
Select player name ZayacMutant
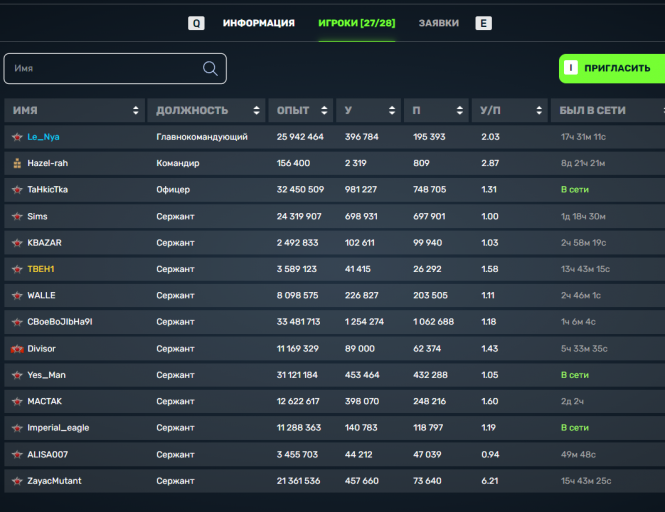(x=54, y=481)
